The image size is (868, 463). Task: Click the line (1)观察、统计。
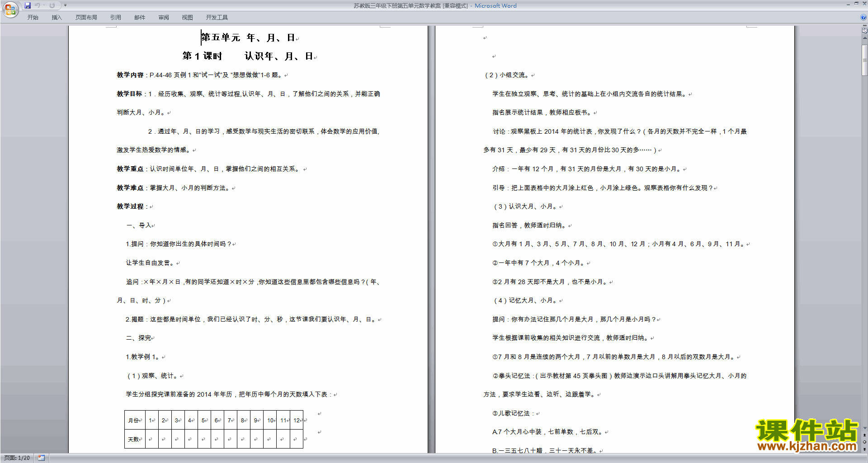153,376
